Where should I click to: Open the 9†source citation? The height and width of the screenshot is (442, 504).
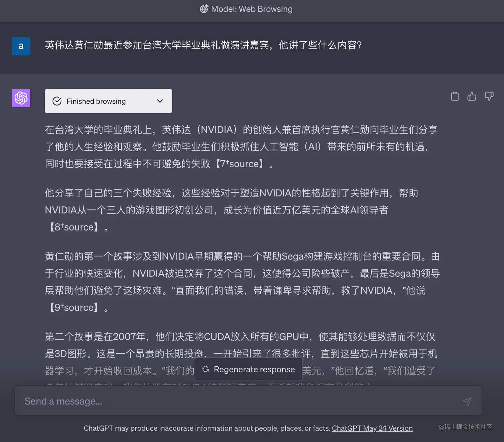click(74, 307)
